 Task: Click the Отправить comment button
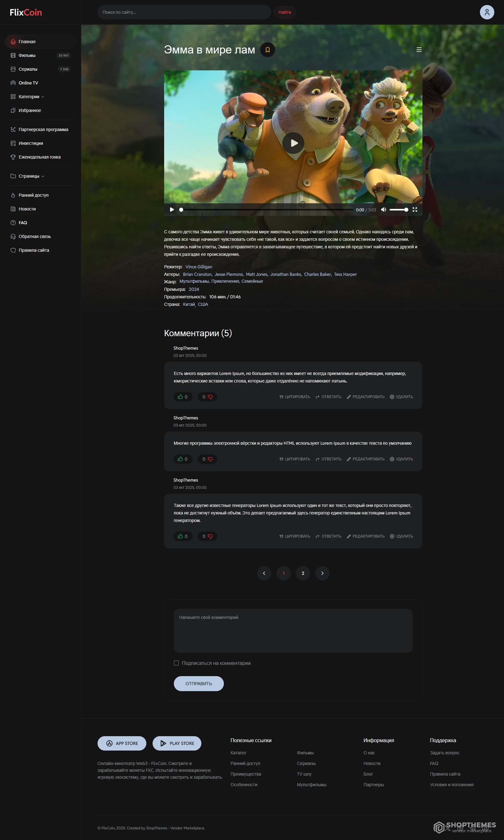click(198, 683)
